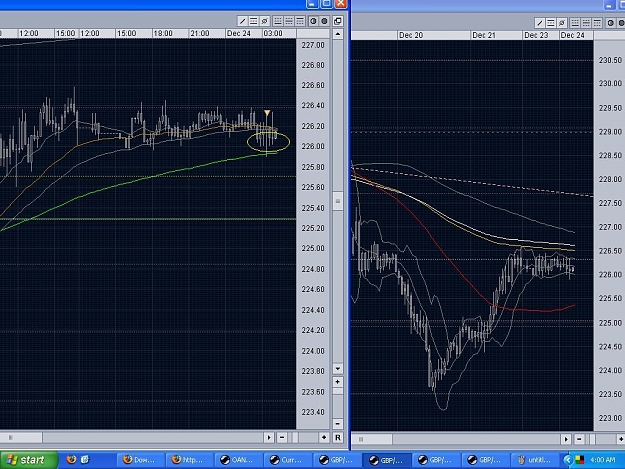Toggle half-filled circle button in right chart toolbar
625x469 pixels.
pyautogui.click(x=610, y=23)
